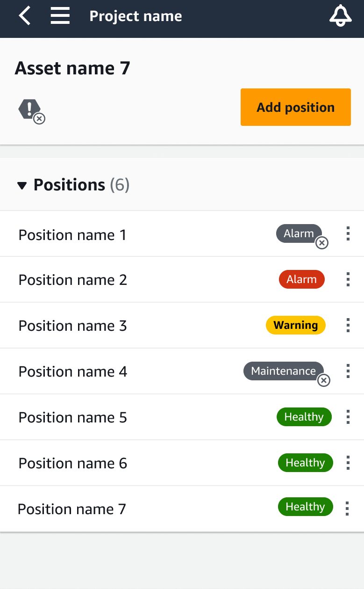Screen dimensions: 364x589
Task: Click the Add position button
Action: [x=295, y=107]
